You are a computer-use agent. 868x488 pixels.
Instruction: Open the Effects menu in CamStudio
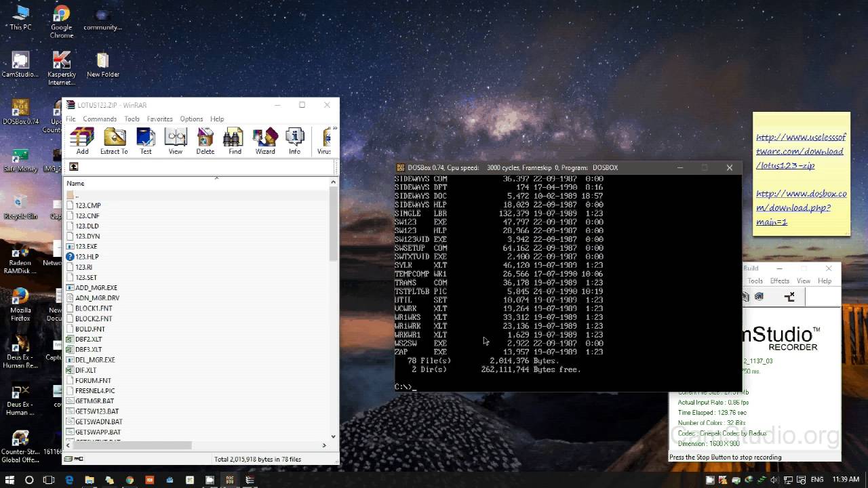tap(779, 280)
